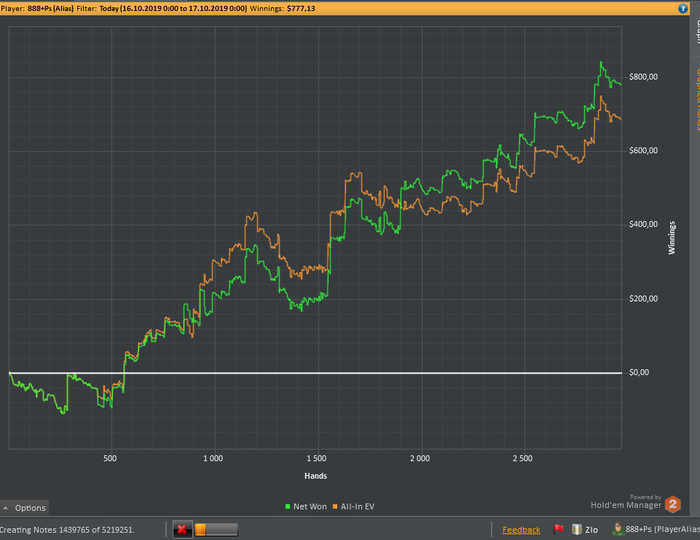The width and height of the screenshot is (700, 540).
Task: Open the blue help question mark icon
Action: point(683,8)
